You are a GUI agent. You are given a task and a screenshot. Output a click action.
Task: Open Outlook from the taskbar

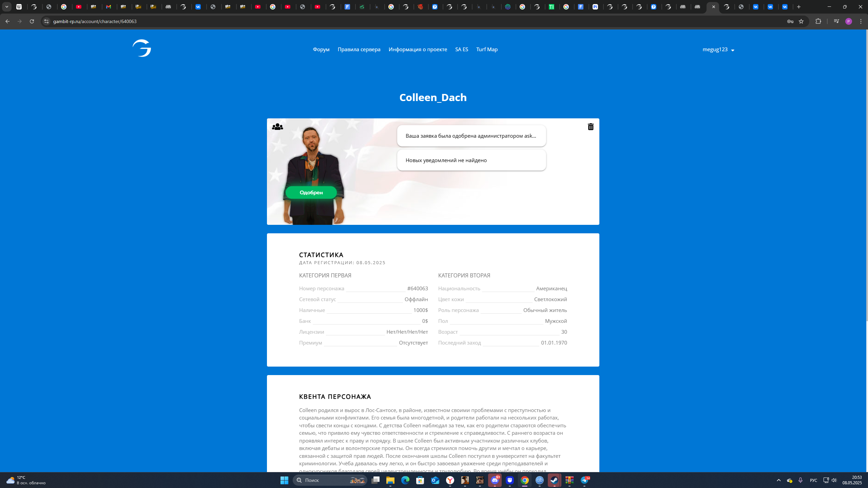coord(435,480)
